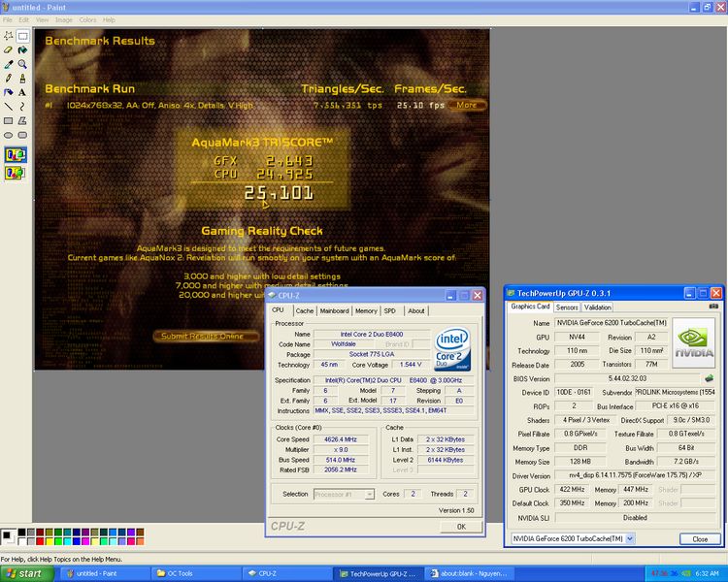Choose the Rounded Rectangle tool
The image size is (728, 582).
click(x=22, y=135)
